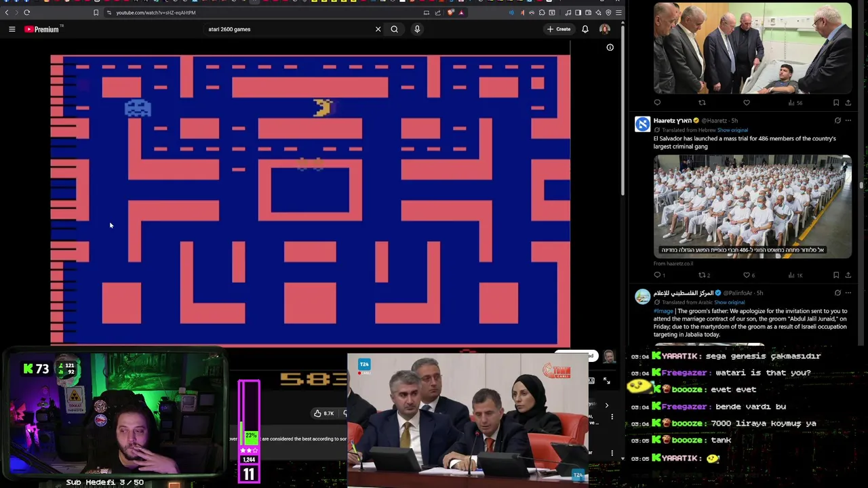The image size is (868, 488).
Task: Reply to the hospital photo tweet
Action: click(x=657, y=103)
